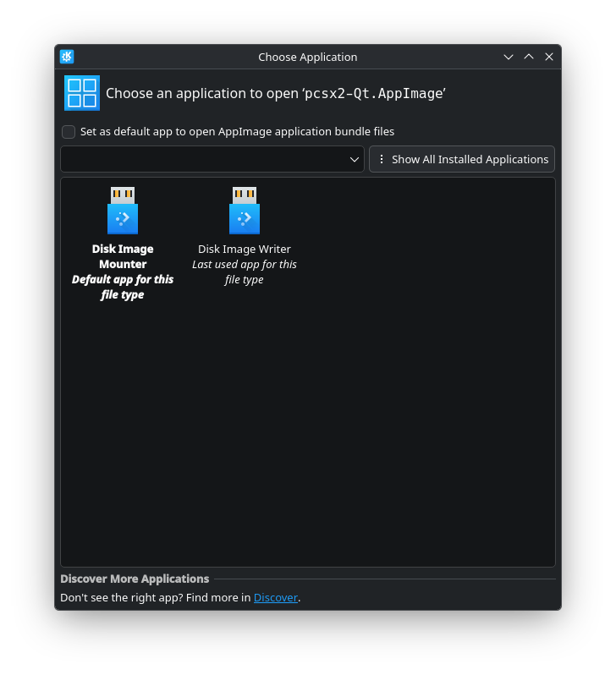The height and width of the screenshot is (675, 616).
Task: Select the Disk Image Writer app icon
Action: pos(245,210)
